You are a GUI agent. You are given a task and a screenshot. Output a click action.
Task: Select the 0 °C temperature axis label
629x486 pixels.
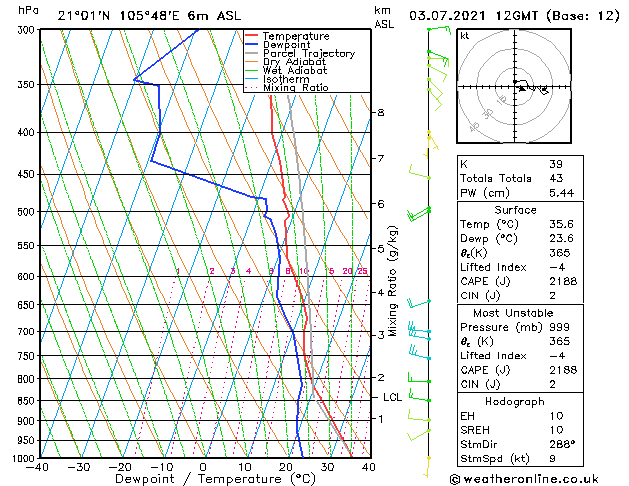203,467
